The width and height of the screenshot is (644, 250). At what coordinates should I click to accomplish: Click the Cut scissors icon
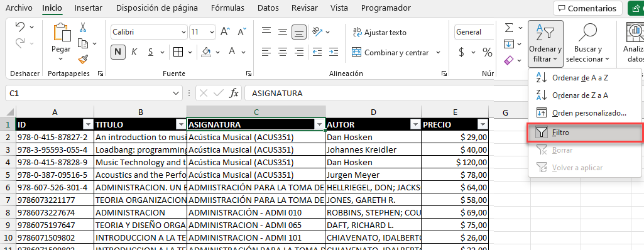tap(83, 28)
